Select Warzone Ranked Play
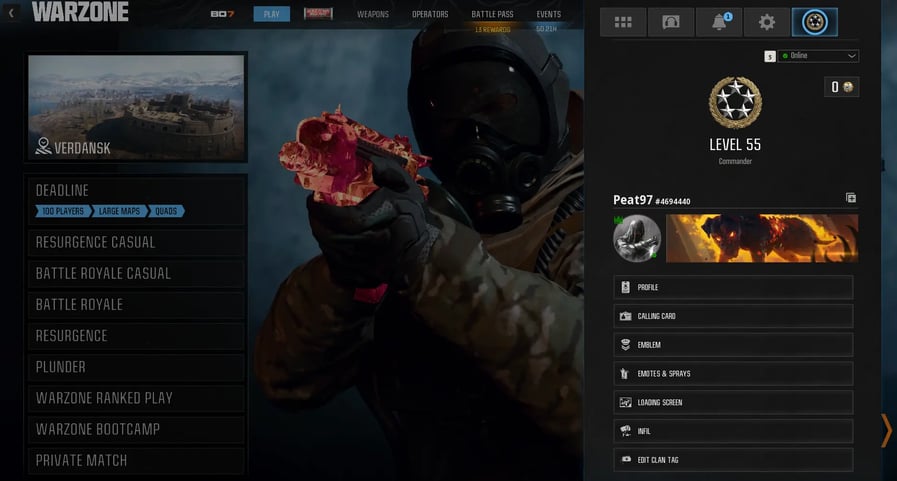 coord(137,398)
